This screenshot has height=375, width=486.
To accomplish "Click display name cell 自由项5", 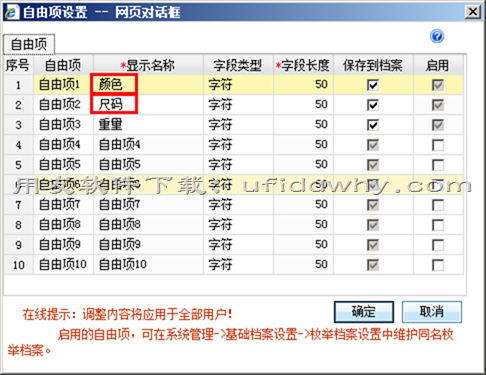I will [148, 165].
